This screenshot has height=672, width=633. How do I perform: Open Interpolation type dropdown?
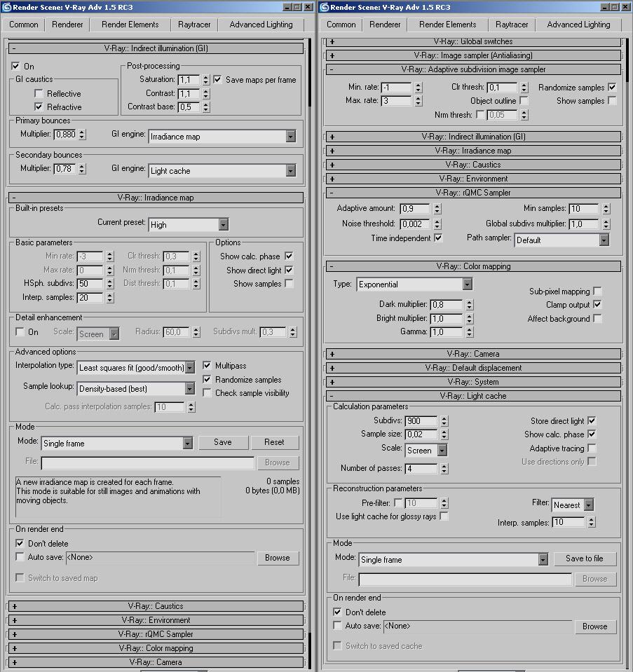point(136,367)
